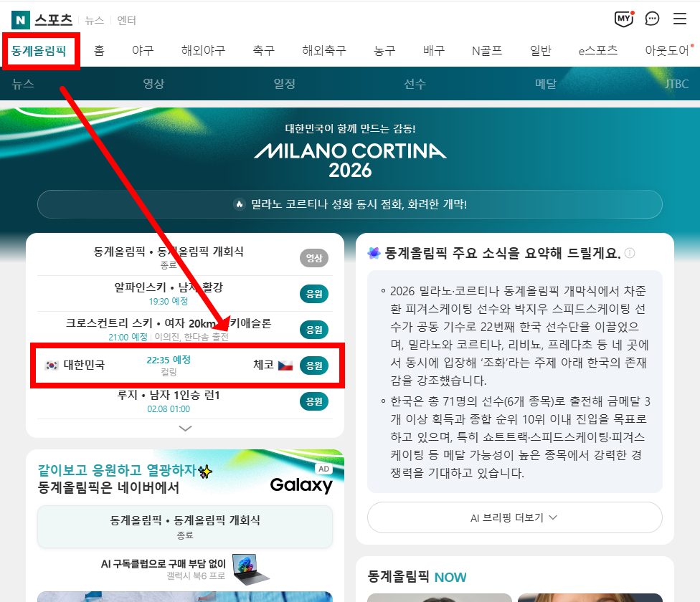The height and width of the screenshot is (602, 700).
Task: Open the chat speech bubble icon
Action: (x=652, y=19)
